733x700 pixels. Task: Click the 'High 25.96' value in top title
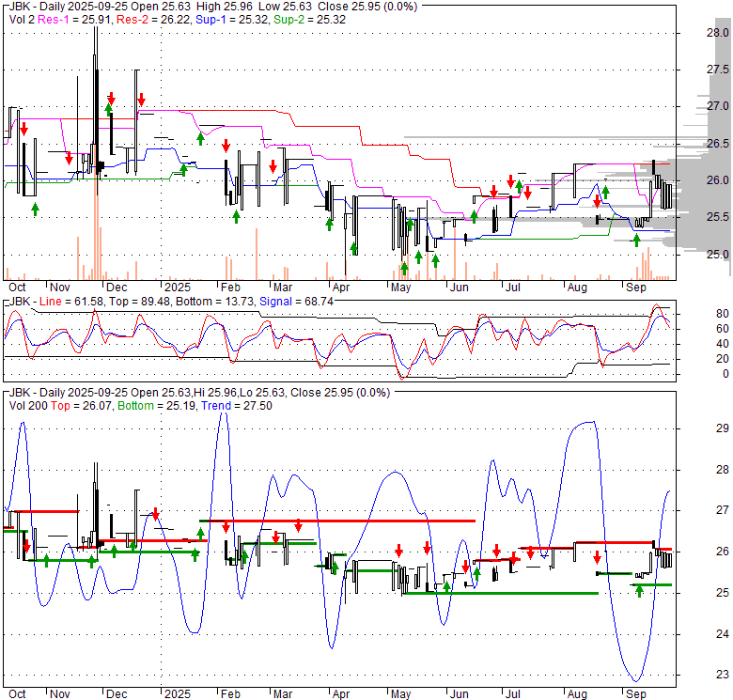coord(225,7)
